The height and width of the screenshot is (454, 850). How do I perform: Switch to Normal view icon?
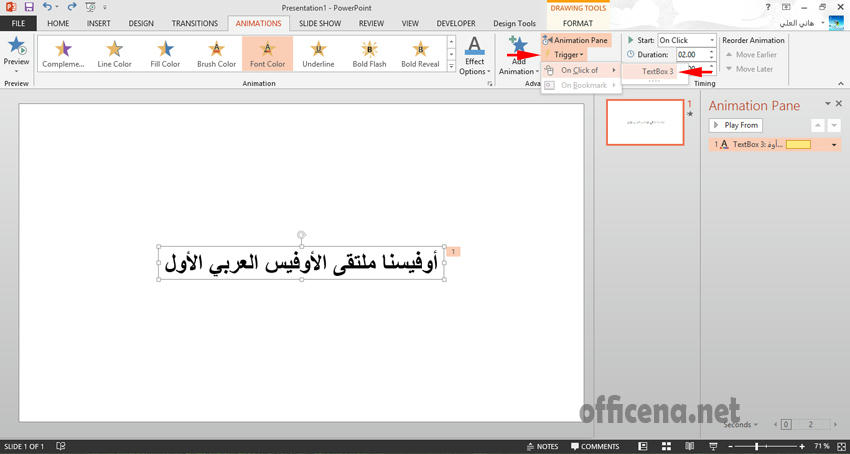[x=642, y=446]
